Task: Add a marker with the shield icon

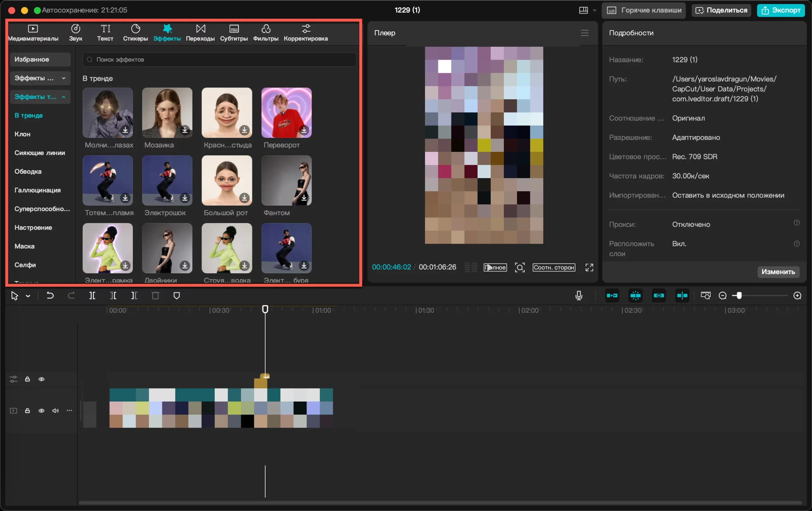Action: pyautogui.click(x=177, y=296)
